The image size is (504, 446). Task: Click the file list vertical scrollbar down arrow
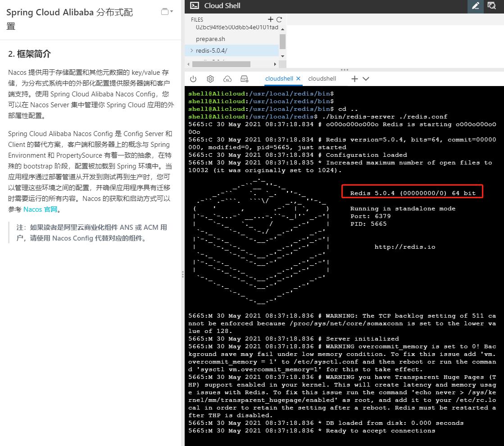282,56
